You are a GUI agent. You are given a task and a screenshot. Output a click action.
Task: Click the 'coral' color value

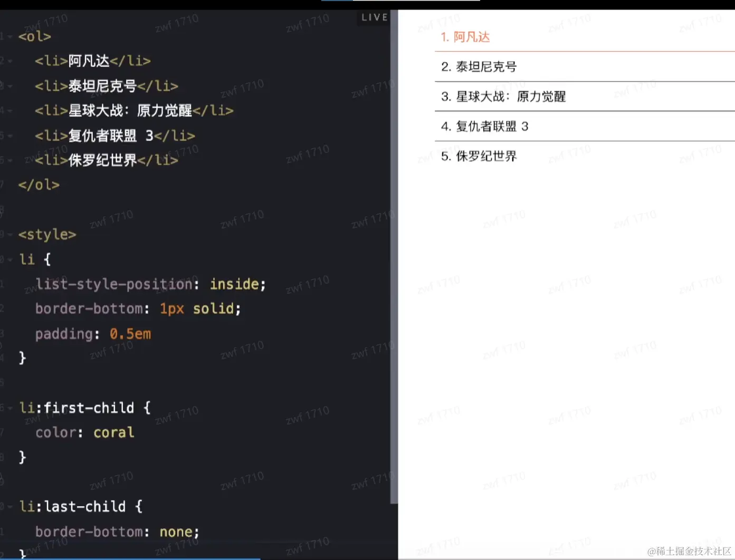tap(114, 432)
